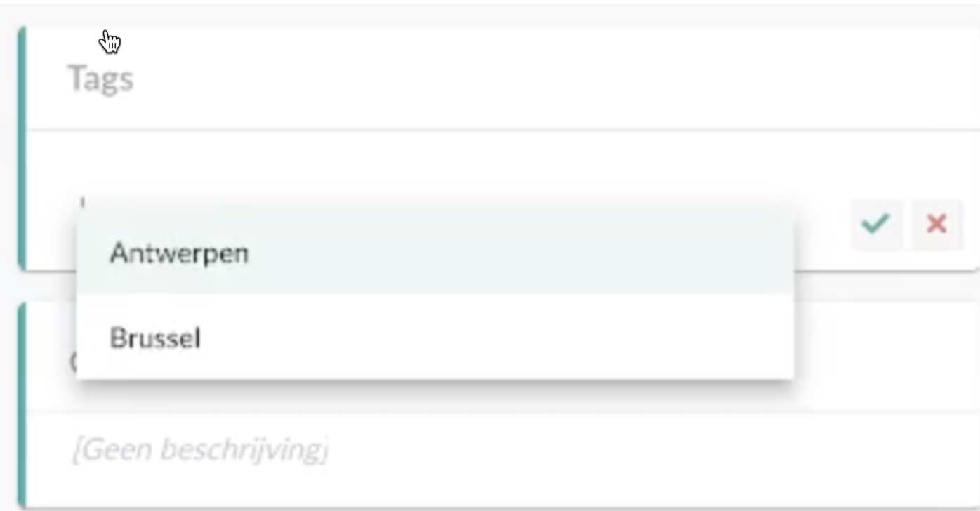Screen dimensions: 980x511
Task: Edit the empty description text area
Action: [200, 450]
